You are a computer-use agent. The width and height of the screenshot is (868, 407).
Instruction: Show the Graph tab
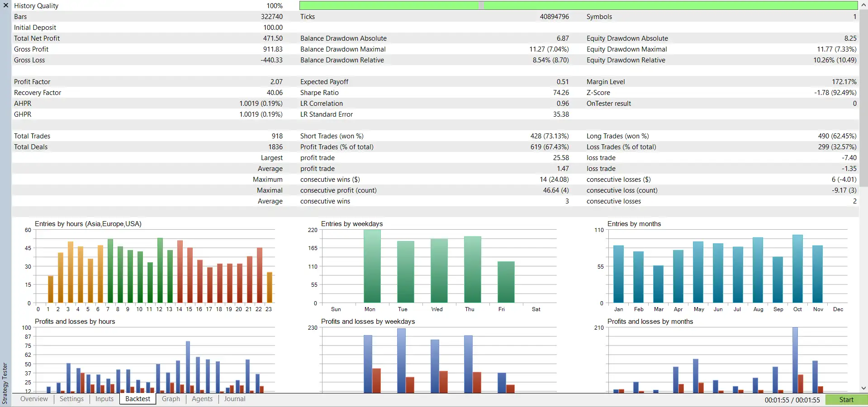171,399
